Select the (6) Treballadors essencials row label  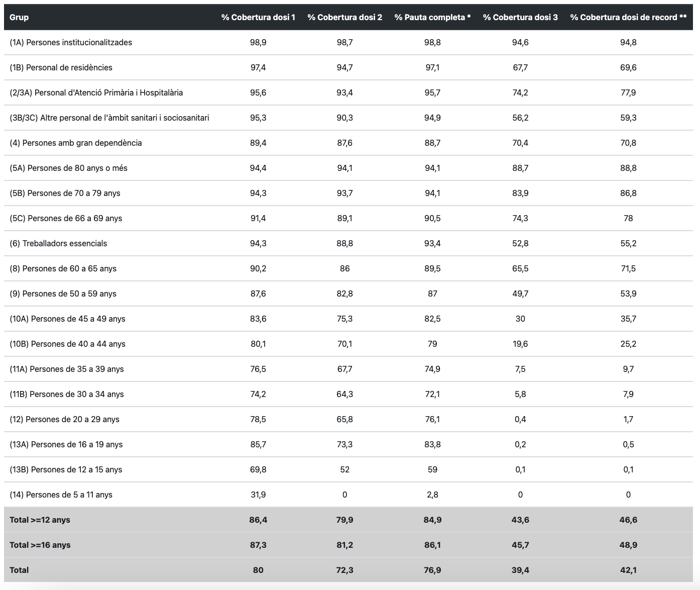[x=58, y=243]
